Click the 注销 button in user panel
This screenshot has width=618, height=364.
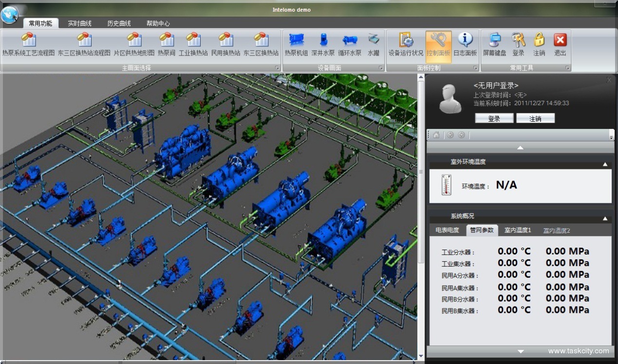[x=535, y=118]
